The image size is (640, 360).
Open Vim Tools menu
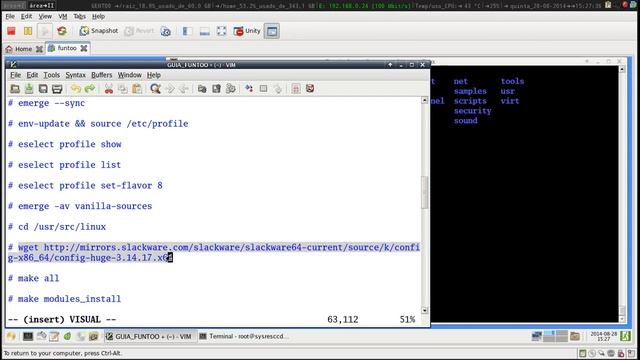click(x=51, y=75)
